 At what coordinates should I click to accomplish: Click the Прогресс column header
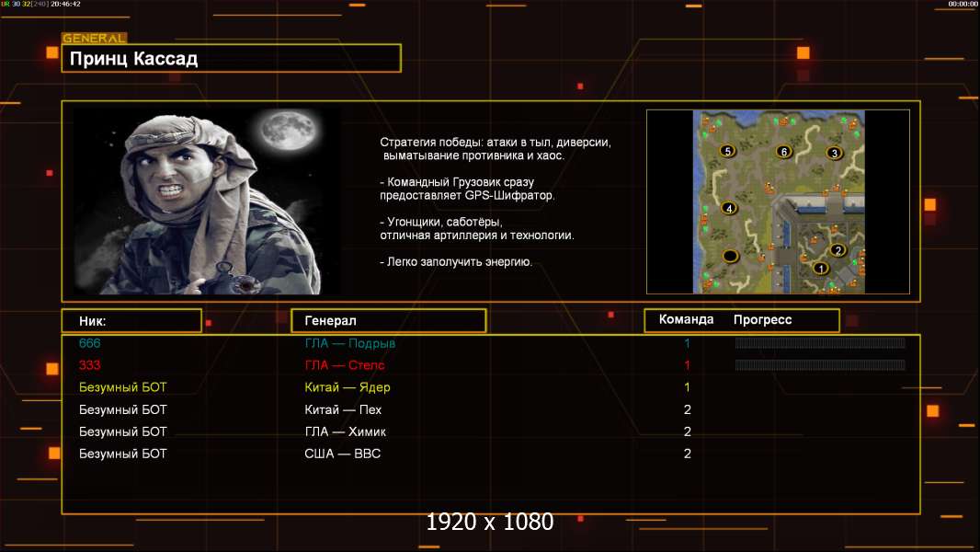[762, 320]
